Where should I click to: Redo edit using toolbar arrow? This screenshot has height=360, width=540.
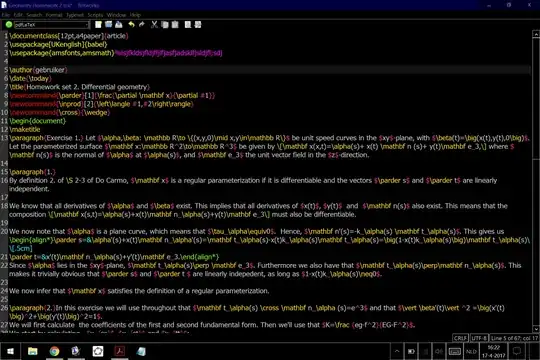tap(142, 24)
